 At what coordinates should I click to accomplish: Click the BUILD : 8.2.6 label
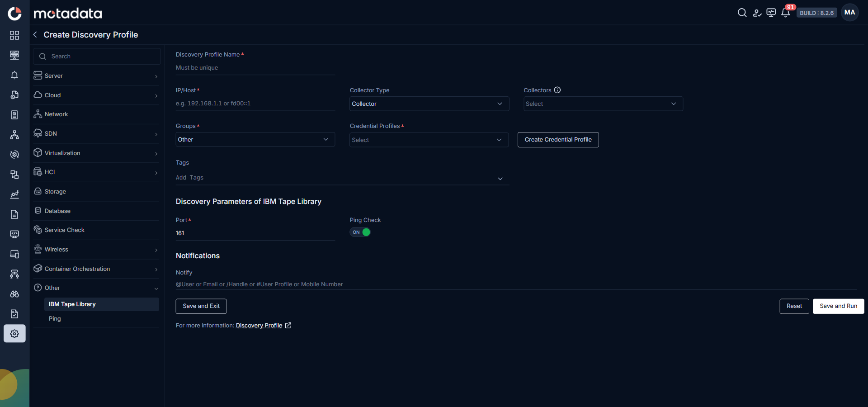[816, 13]
